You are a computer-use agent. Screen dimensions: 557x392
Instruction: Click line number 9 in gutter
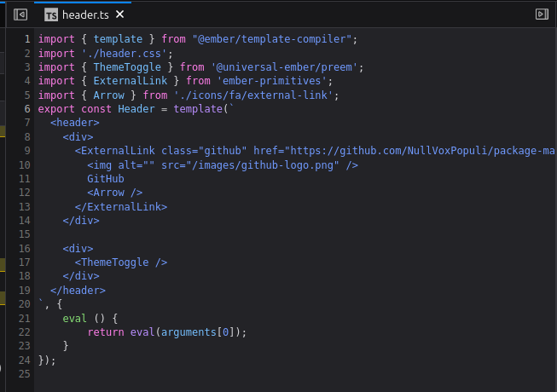coord(27,151)
